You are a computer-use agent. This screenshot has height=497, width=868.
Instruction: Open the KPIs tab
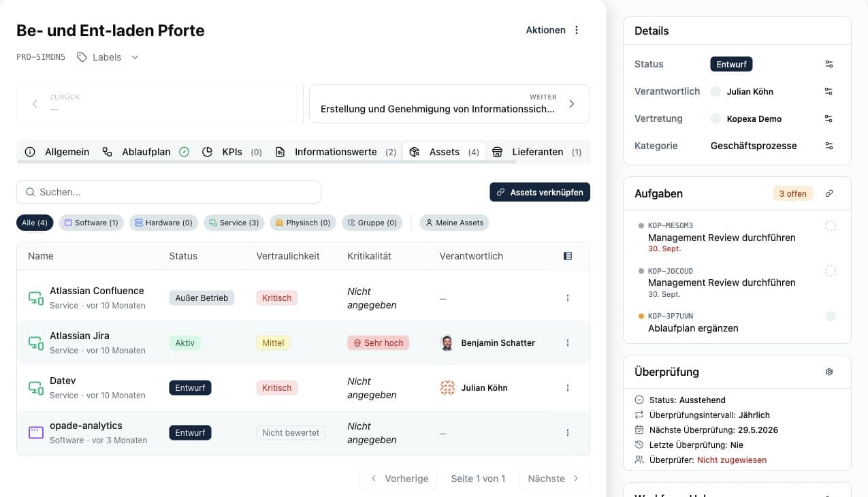(232, 152)
